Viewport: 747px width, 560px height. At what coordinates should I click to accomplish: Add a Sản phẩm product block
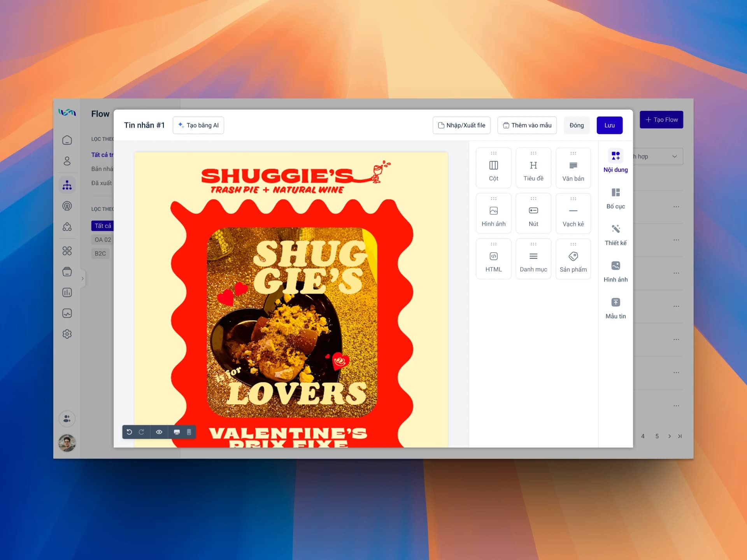[x=573, y=259]
